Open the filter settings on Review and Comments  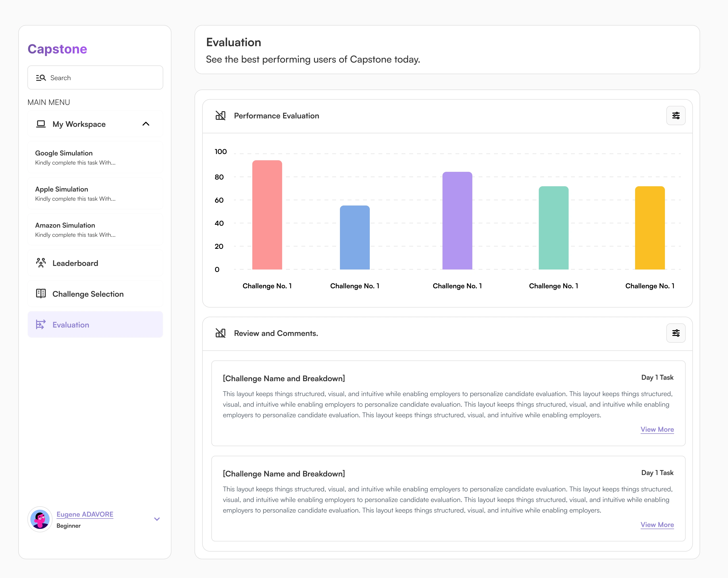coord(676,333)
